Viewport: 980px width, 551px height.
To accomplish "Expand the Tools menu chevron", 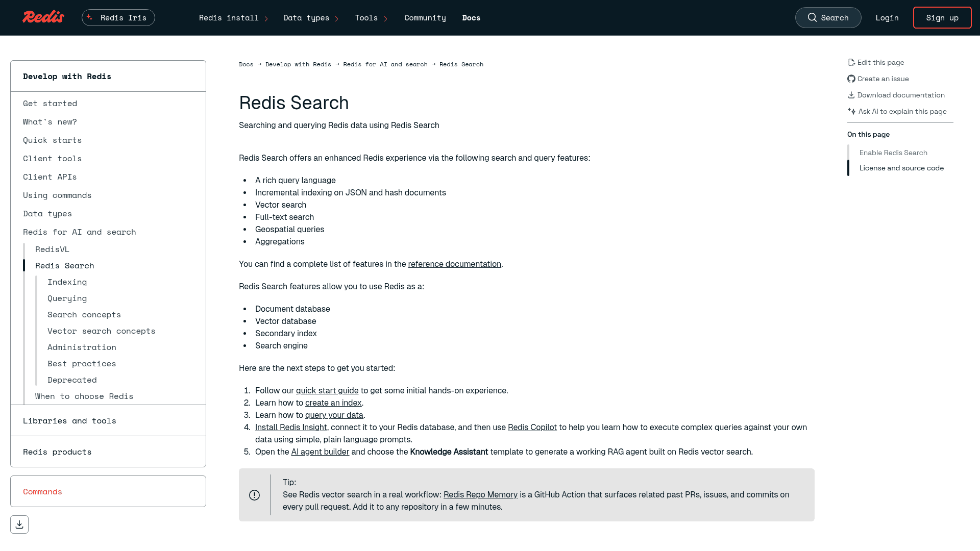I will [x=385, y=19].
